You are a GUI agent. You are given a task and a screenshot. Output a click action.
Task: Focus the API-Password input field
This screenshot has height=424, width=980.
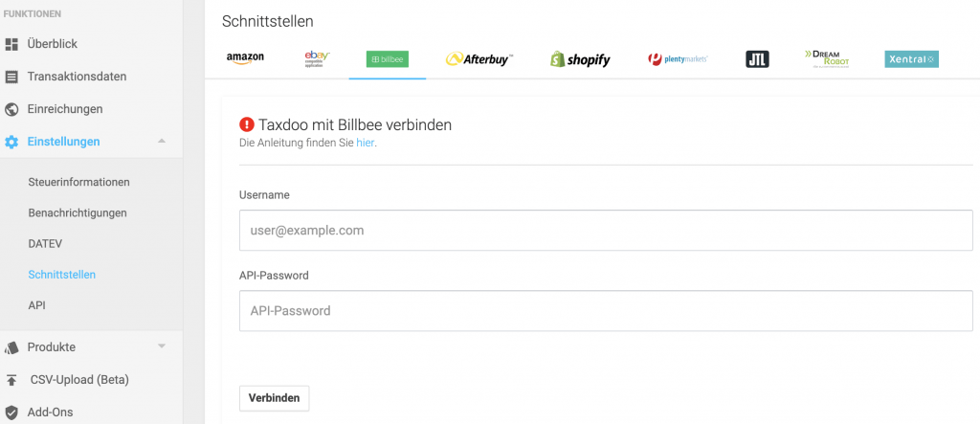coord(606,310)
